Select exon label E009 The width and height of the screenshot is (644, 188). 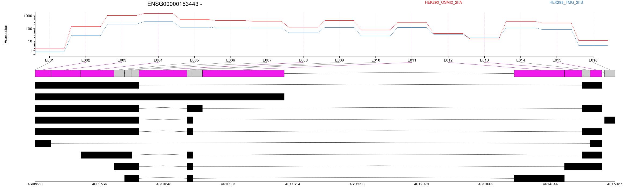339,60
